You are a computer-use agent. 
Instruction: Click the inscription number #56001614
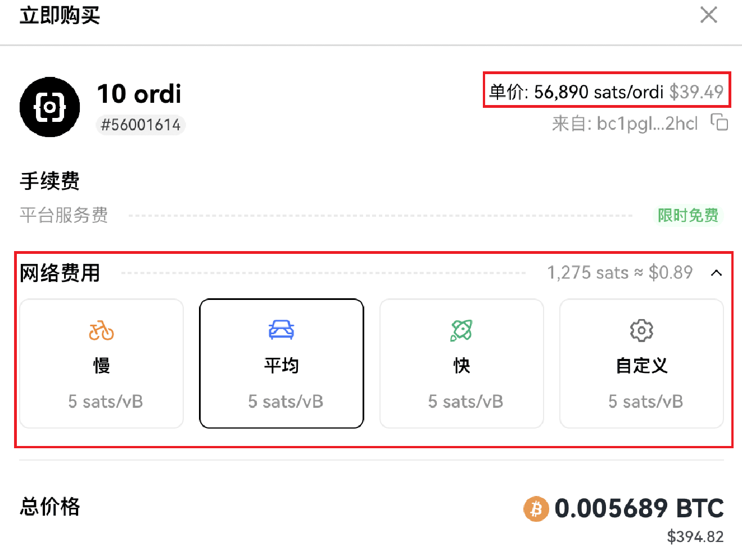140,125
